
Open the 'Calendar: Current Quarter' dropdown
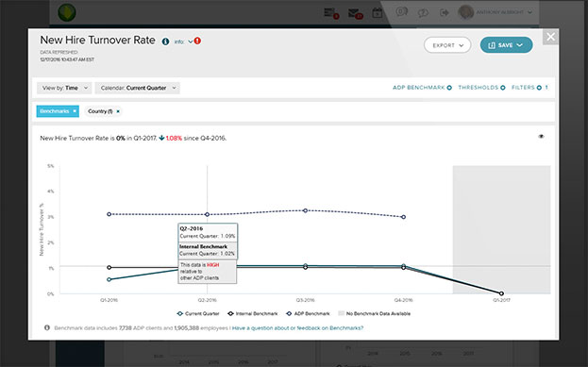click(x=137, y=88)
